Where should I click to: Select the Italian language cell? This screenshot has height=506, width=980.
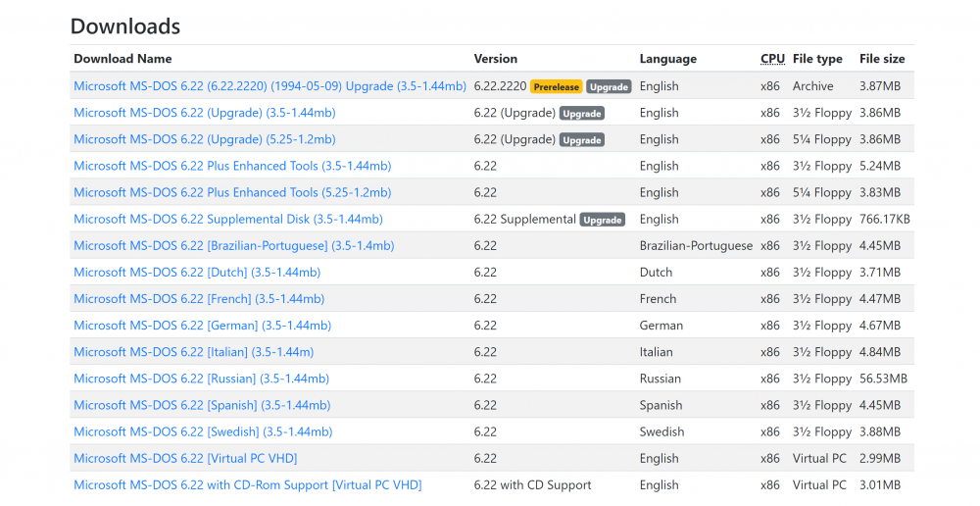coord(657,352)
